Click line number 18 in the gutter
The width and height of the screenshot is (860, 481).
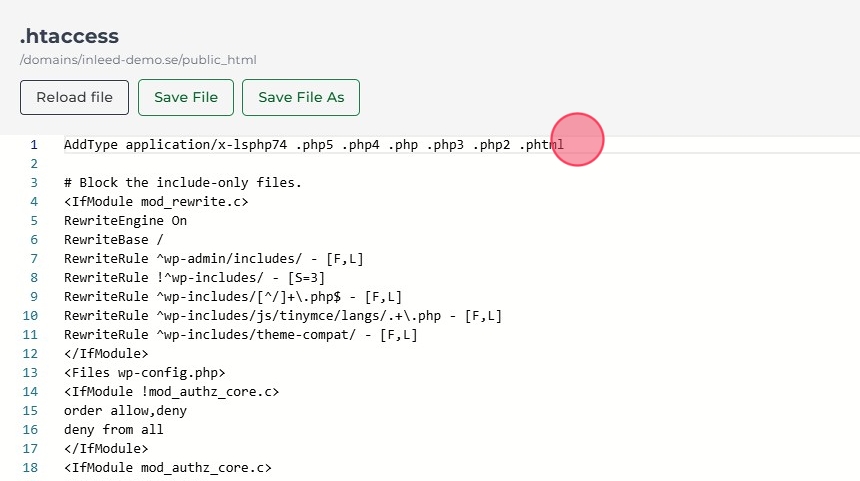[30, 468]
